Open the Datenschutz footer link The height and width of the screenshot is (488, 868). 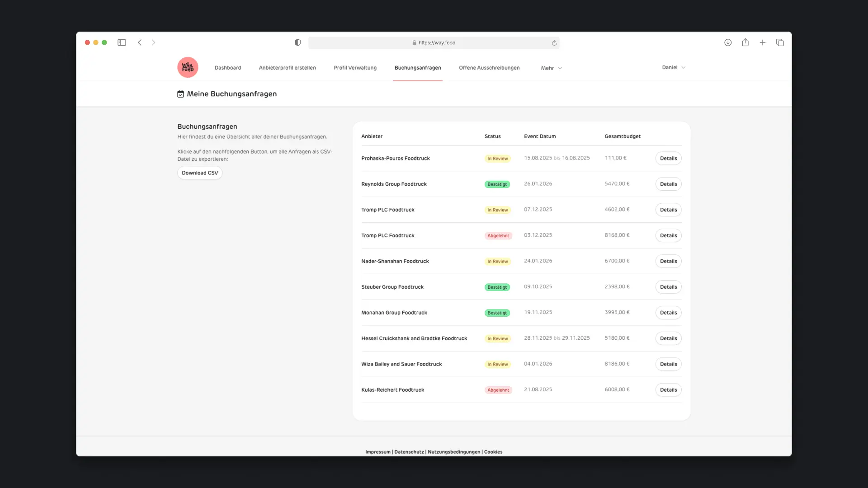tap(409, 451)
